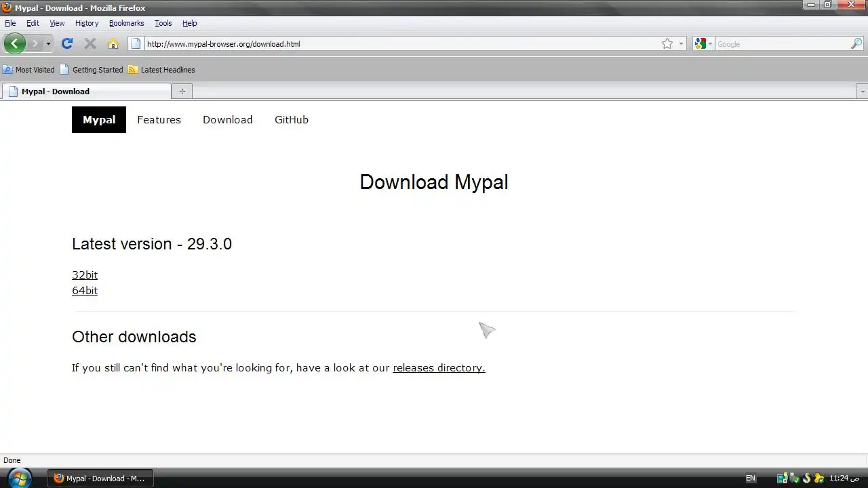Image resolution: width=868 pixels, height=488 pixels.
Task: Reload the current page
Action: pyautogui.click(x=66, y=43)
